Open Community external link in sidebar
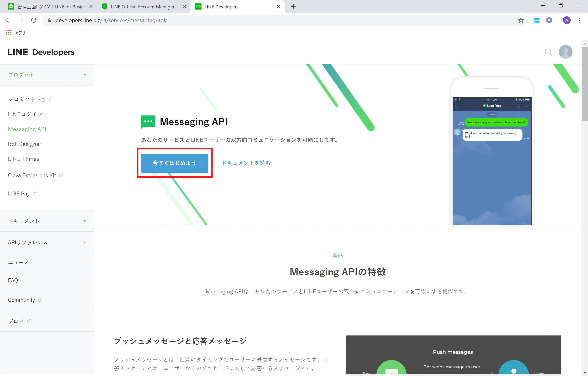This screenshot has height=376, width=588. click(x=47, y=300)
